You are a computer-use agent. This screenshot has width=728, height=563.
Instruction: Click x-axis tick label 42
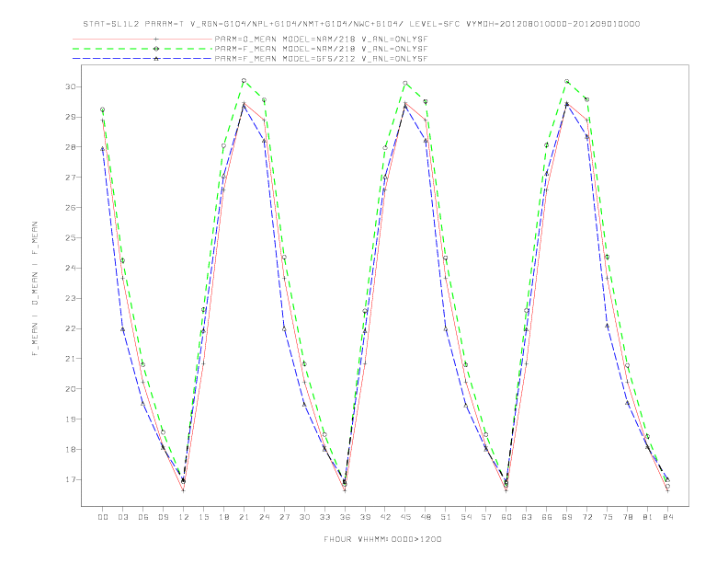(385, 517)
